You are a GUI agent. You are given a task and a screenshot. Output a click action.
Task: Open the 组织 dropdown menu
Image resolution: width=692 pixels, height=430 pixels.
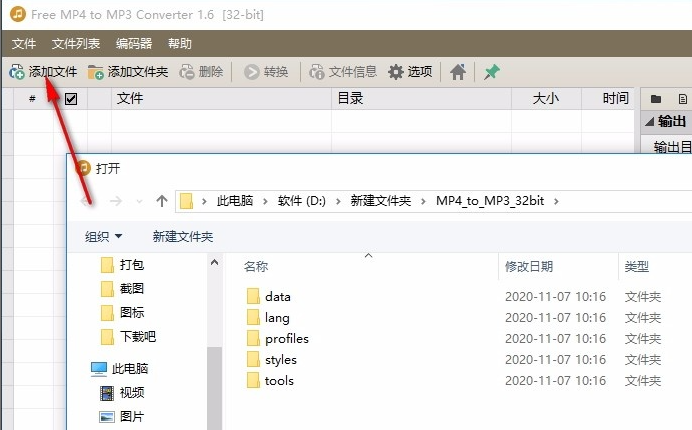[103, 237]
